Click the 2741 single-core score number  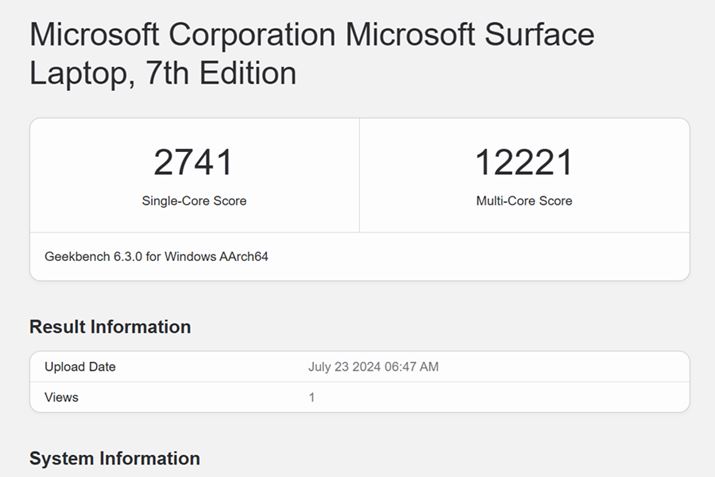[194, 162]
